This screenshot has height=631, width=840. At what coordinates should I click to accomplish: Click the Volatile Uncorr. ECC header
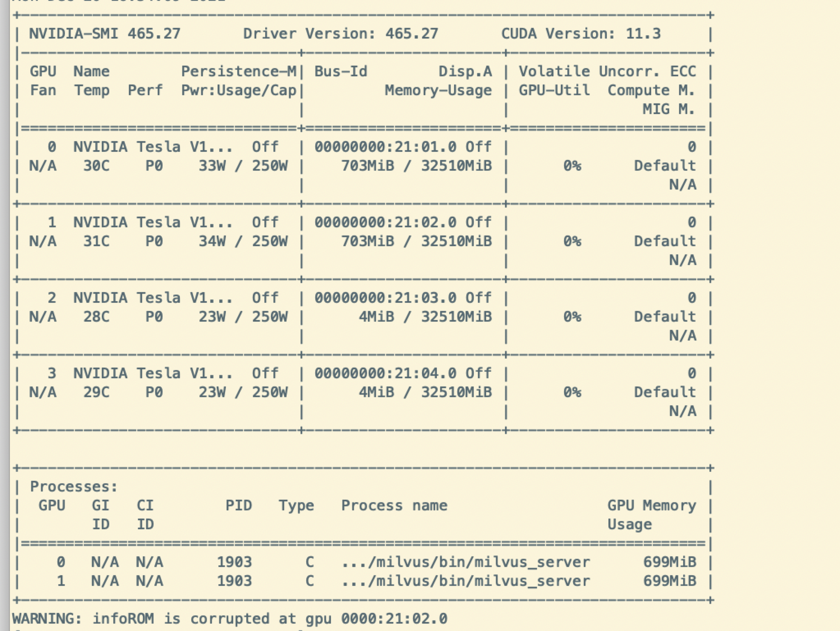607,71
